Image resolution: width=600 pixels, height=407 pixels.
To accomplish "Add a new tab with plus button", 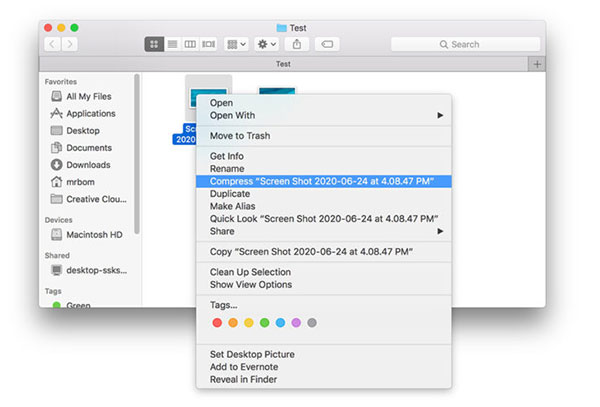I will (537, 64).
